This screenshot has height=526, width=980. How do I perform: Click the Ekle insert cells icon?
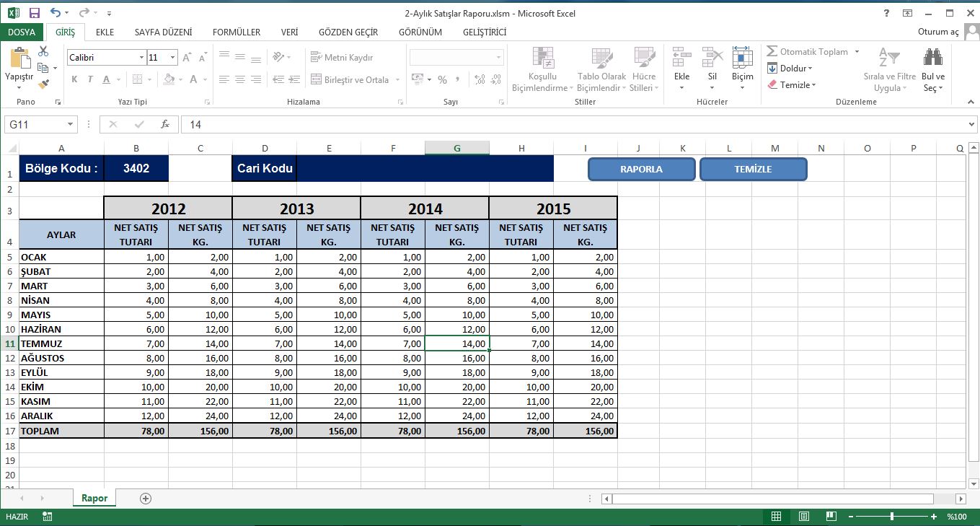point(681,57)
